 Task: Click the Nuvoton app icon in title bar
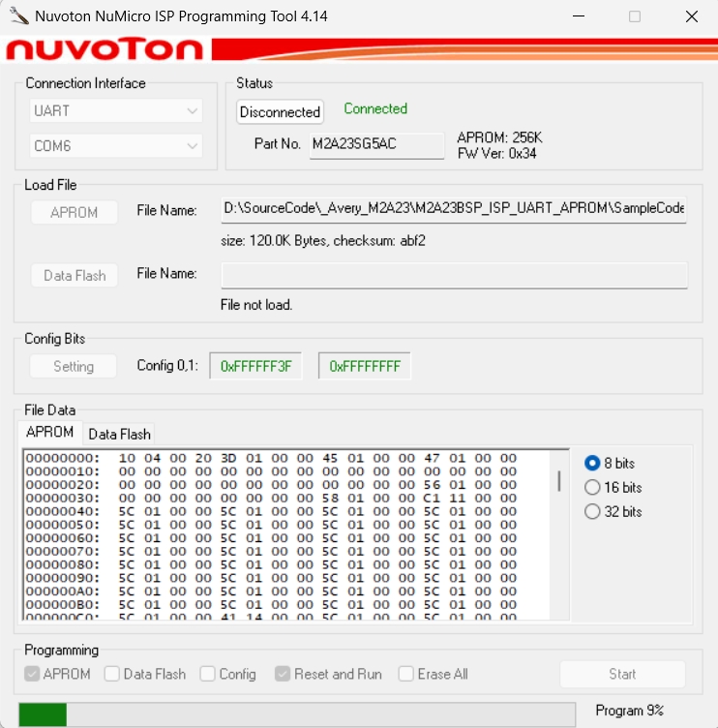(x=18, y=16)
